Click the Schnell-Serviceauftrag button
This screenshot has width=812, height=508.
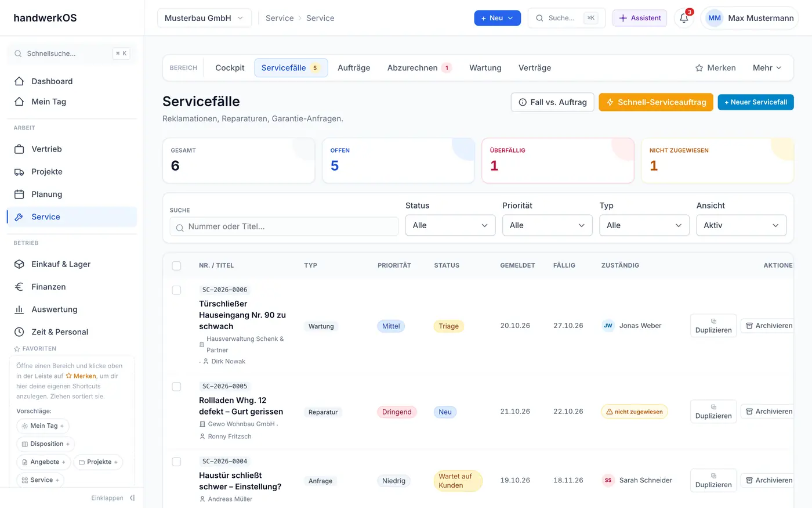(x=656, y=102)
